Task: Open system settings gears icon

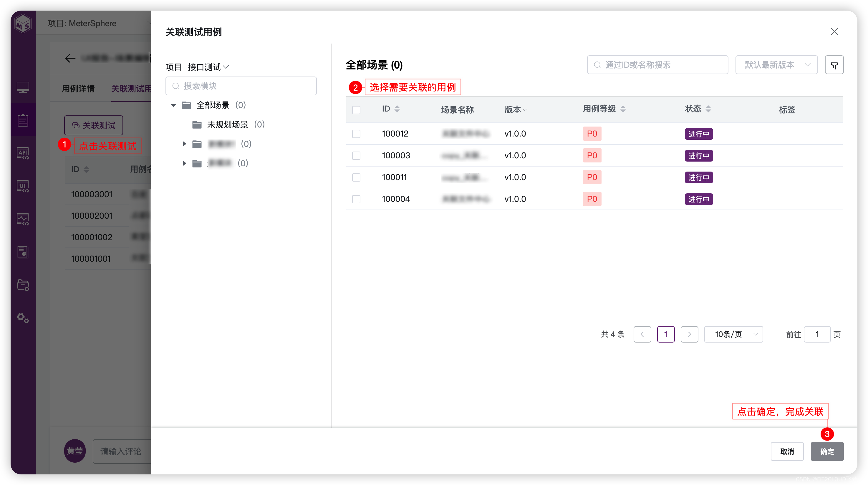Action: pos(23,318)
